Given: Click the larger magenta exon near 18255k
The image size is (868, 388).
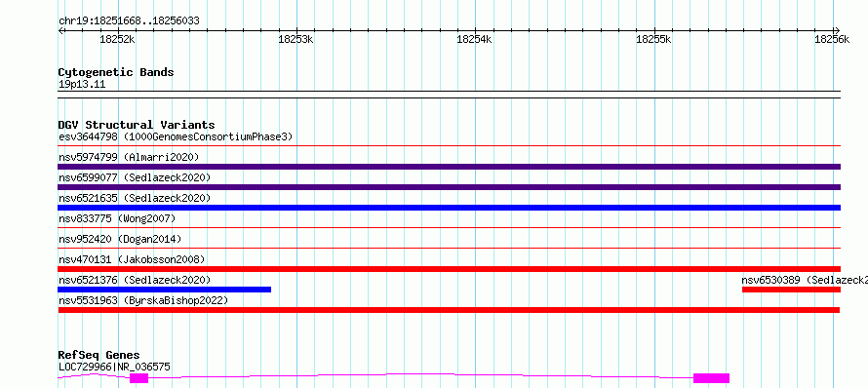Looking at the screenshot, I should coord(711,378).
